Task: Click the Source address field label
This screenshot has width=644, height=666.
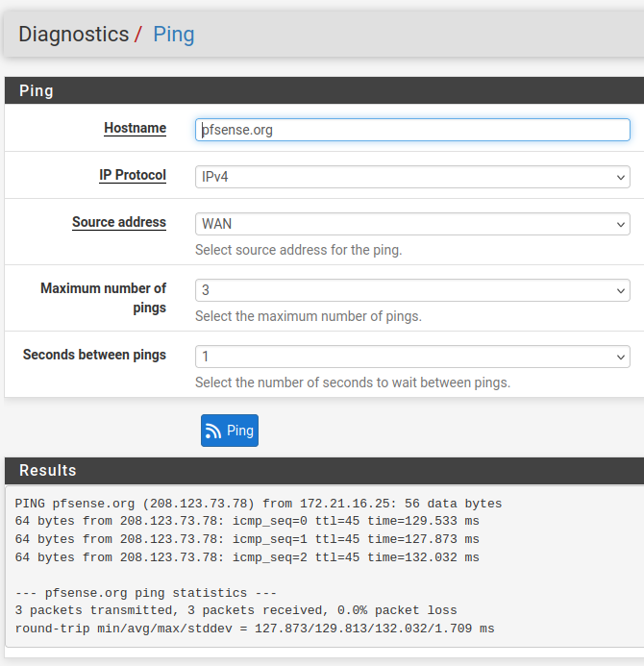Action: pos(119,222)
